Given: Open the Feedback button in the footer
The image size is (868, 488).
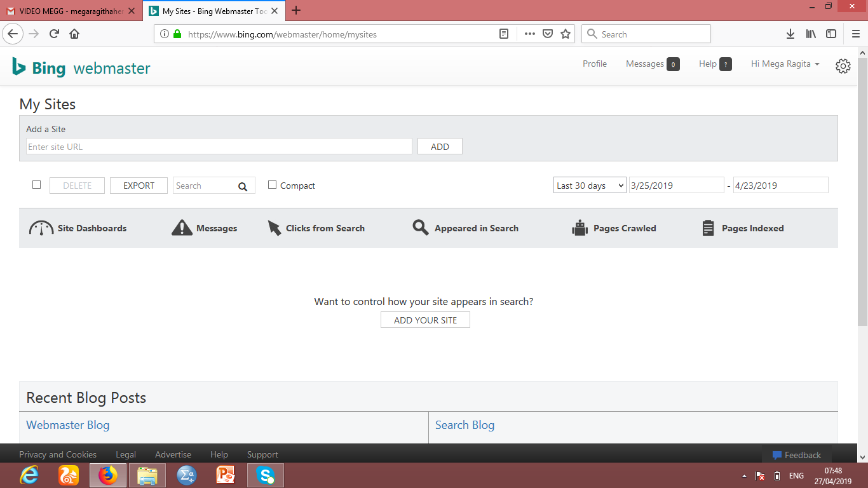Looking at the screenshot, I should click(x=797, y=455).
